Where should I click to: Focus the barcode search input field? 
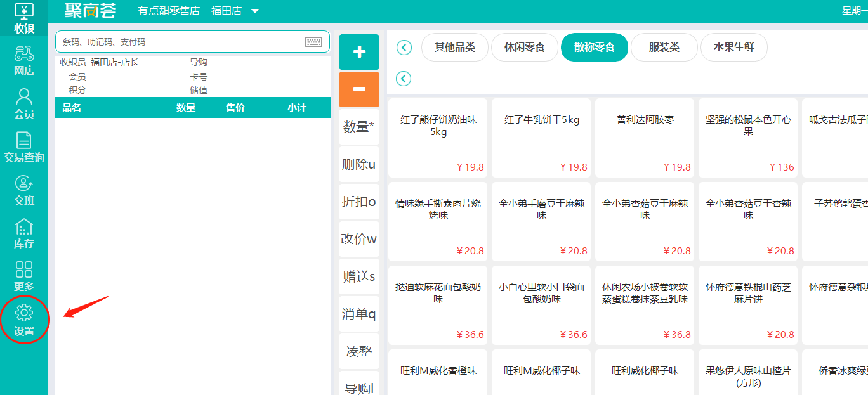click(x=192, y=42)
